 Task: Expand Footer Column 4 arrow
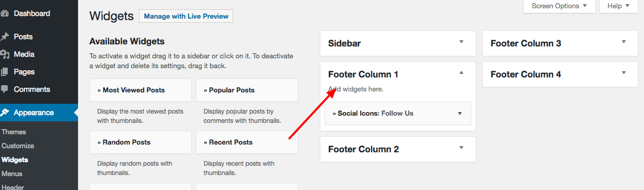[x=624, y=73]
